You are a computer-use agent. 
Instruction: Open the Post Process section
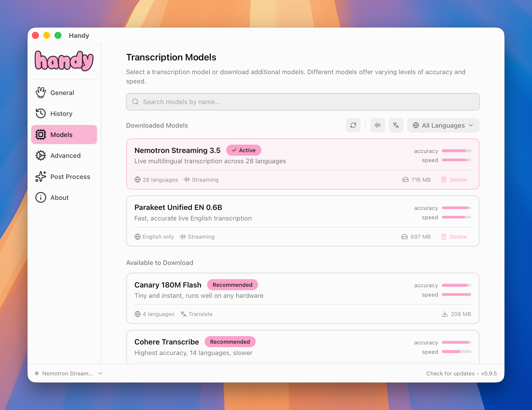[64, 177]
